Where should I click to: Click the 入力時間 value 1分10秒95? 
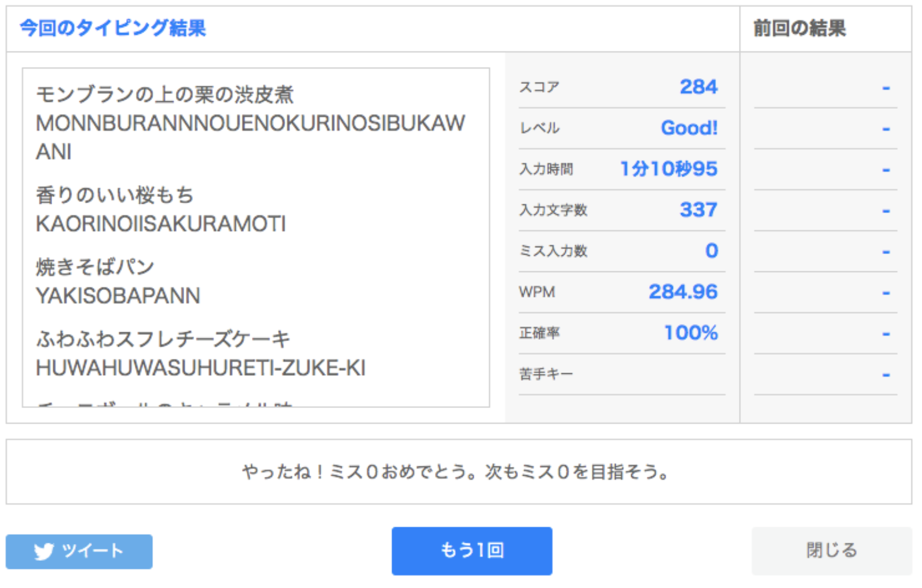(x=668, y=169)
